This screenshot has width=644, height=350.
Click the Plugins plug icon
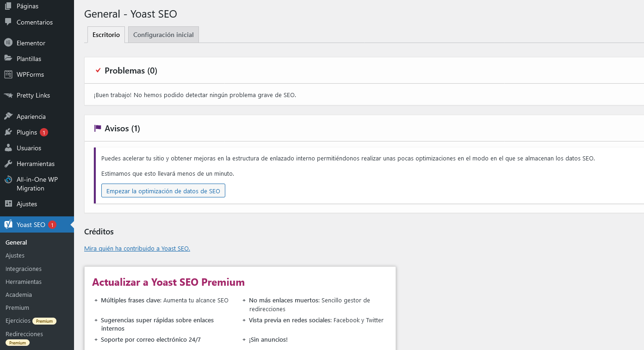tap(8, 132)
